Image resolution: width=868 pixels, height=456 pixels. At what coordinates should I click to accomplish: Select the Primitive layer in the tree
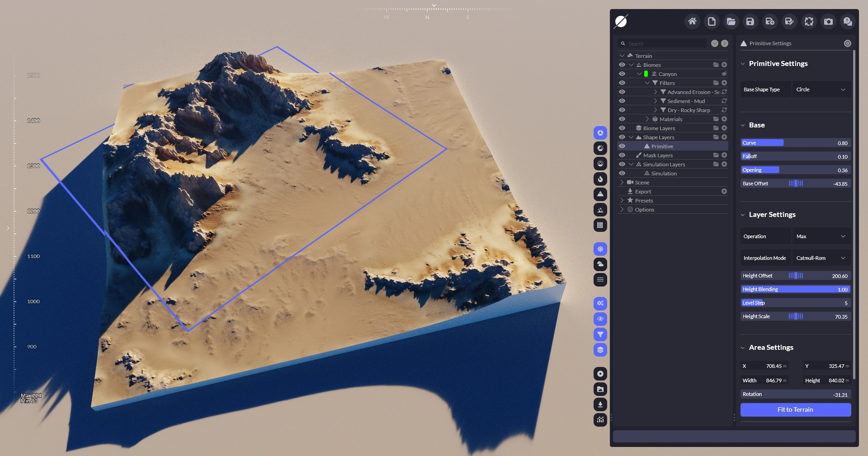(662, 146)
